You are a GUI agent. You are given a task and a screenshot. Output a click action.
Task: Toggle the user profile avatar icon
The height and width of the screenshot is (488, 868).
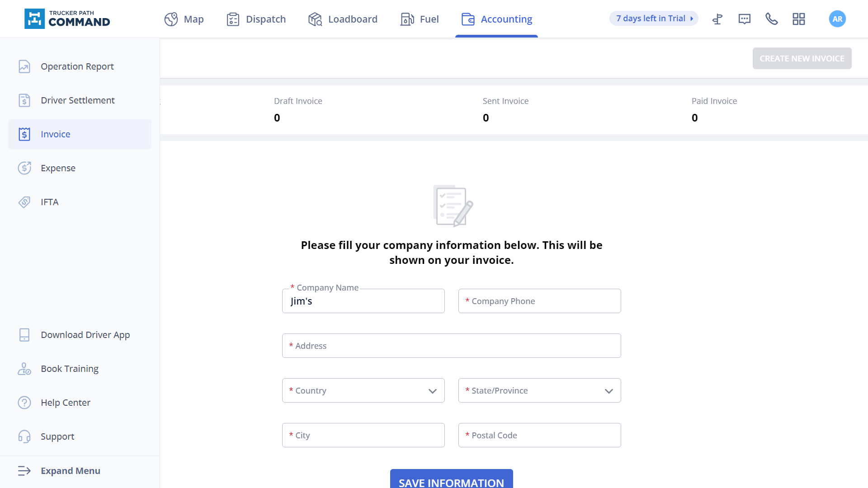837,19
